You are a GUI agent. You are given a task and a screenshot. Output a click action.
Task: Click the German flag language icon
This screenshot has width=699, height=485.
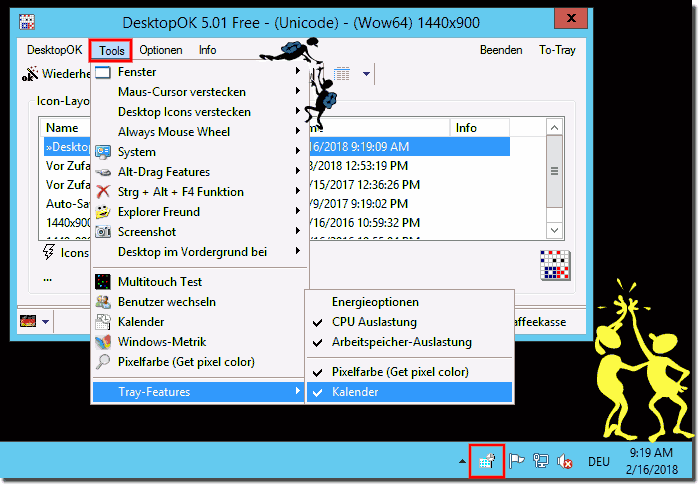[28, 321]
